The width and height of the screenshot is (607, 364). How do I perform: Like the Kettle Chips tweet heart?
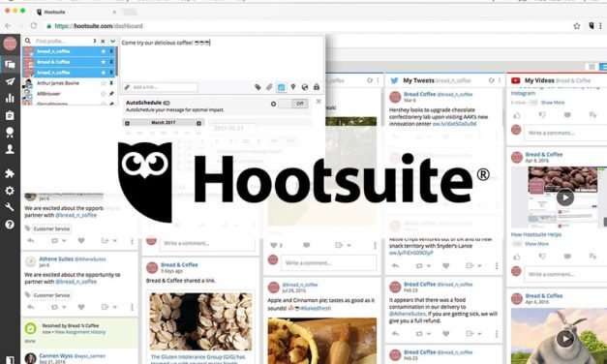click(x=446, y=265)
